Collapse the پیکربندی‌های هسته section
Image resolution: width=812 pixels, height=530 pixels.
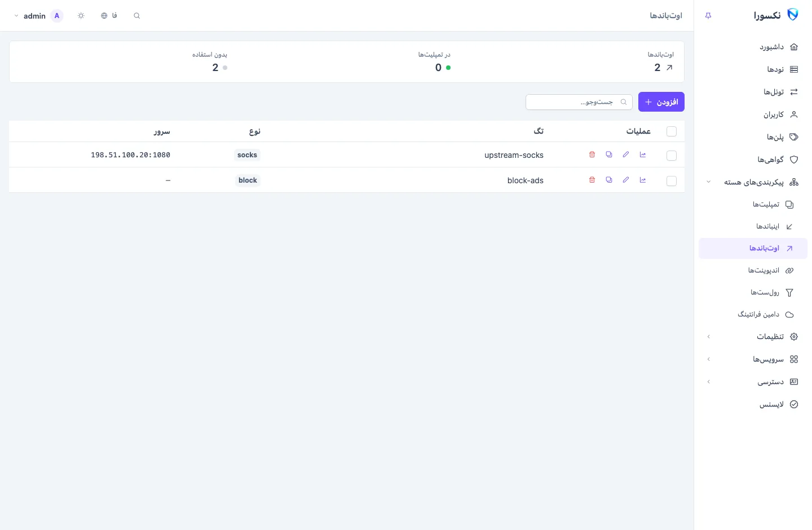tap(753, 182)
